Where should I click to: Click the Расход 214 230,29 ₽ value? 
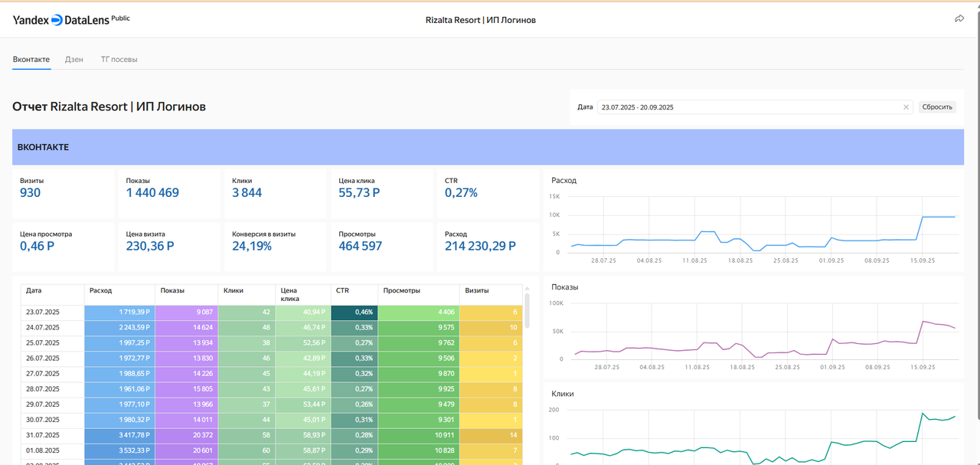click(480, 246)
